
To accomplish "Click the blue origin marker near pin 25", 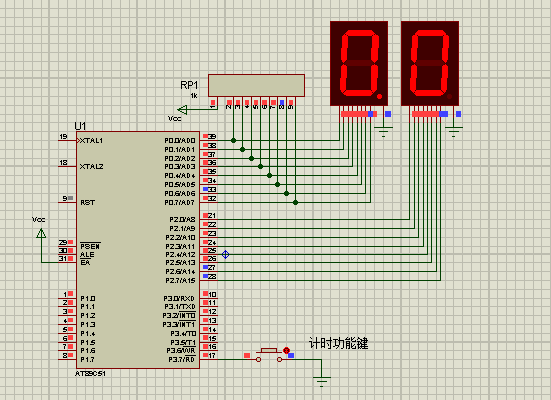I will point(226,254).
